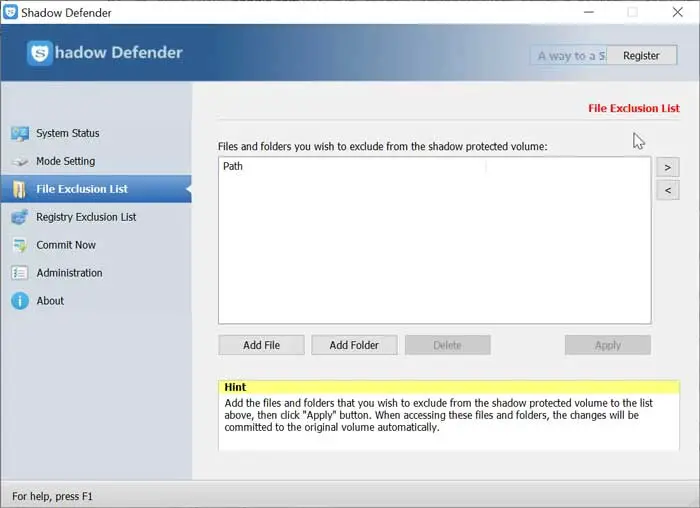The width and height of the screenshot is (700, 508).
Task: Click the 'A way to a S' field
Action: point(569,56)
